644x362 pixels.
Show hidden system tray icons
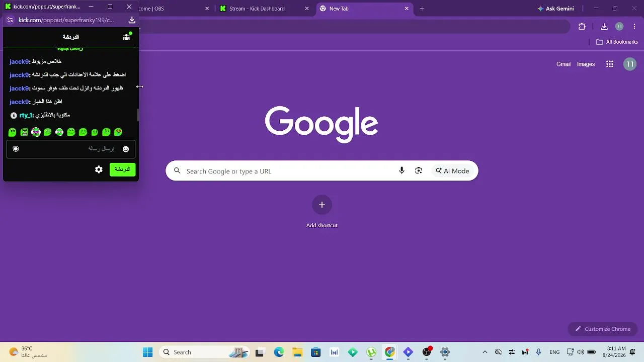(x=485, y=352)
